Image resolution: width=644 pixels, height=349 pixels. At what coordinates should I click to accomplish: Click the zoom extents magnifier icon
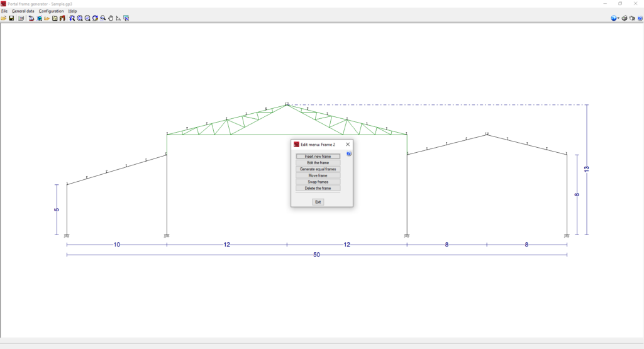(x=80, y=18)
